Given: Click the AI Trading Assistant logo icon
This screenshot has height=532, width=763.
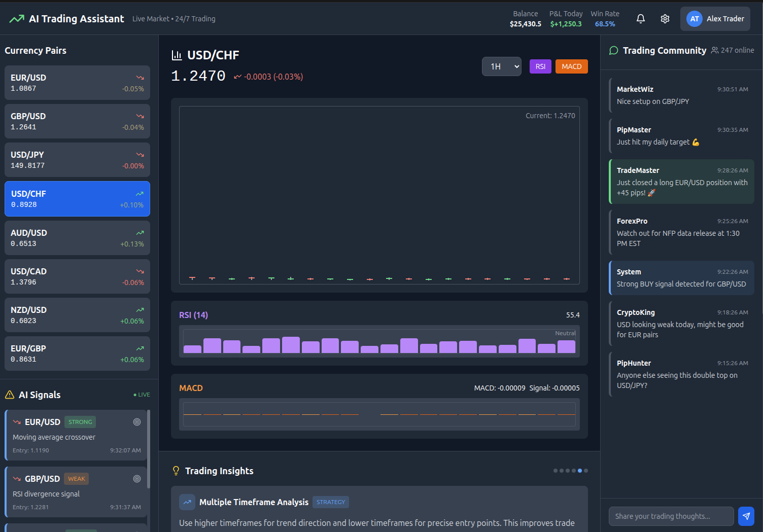Looking at the screenshot, I should [16, 19].
